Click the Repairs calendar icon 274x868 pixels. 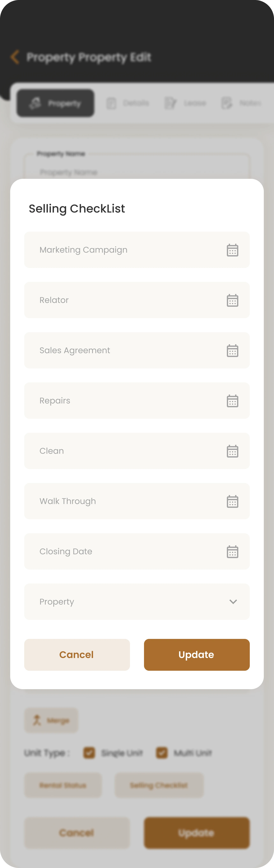point(232,401)
